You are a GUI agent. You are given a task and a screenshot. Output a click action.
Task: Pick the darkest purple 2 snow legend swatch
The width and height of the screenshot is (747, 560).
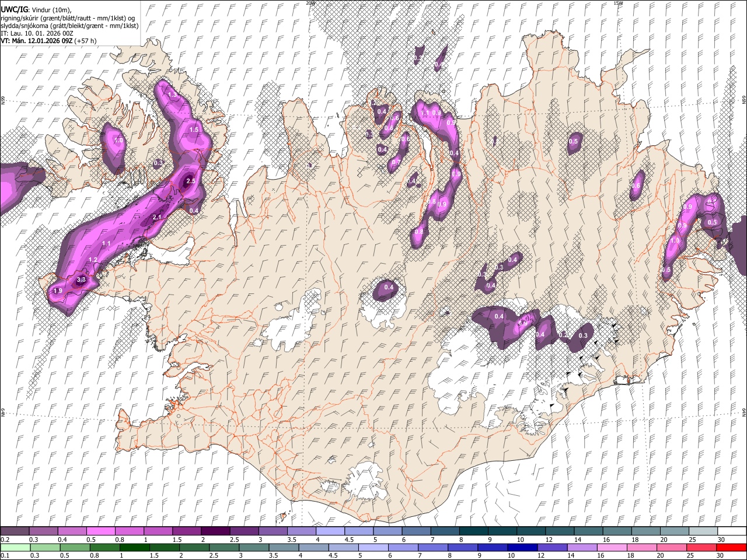[215, 531]
